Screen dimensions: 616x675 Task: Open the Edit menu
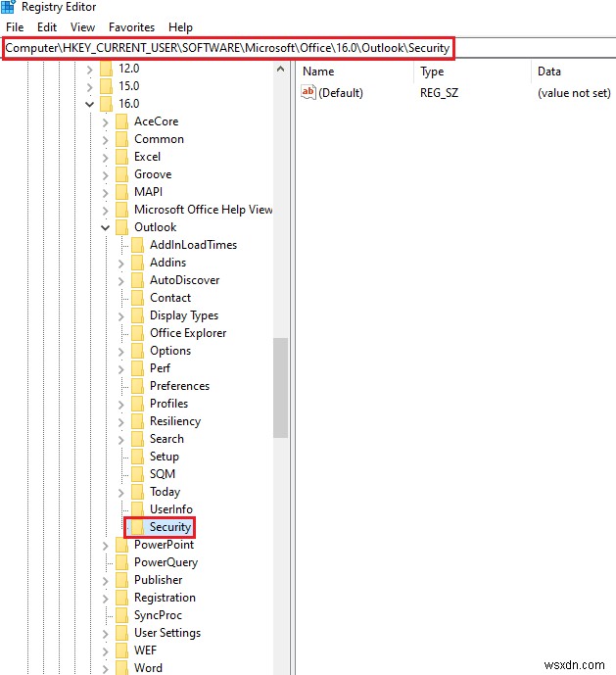pos(47,27)
